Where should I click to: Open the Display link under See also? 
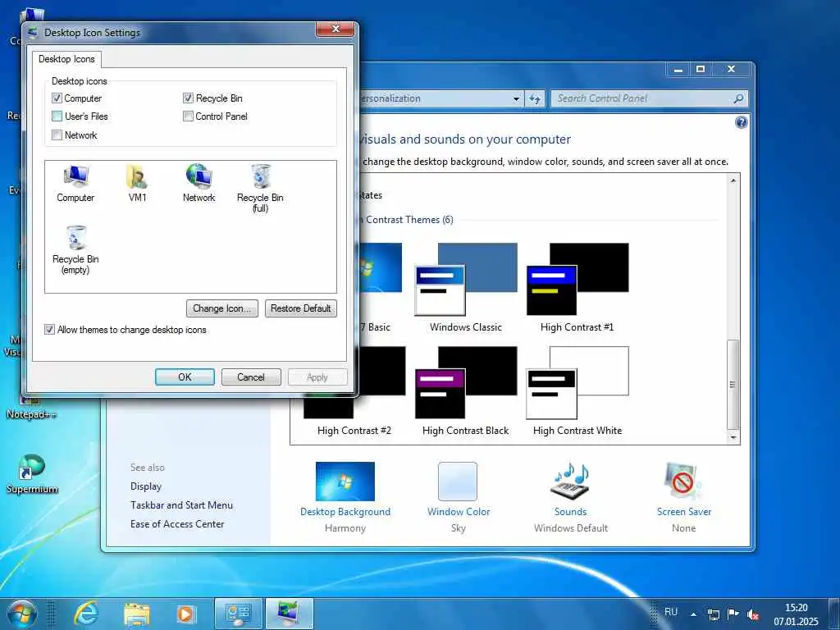click(x=146, y=486)
